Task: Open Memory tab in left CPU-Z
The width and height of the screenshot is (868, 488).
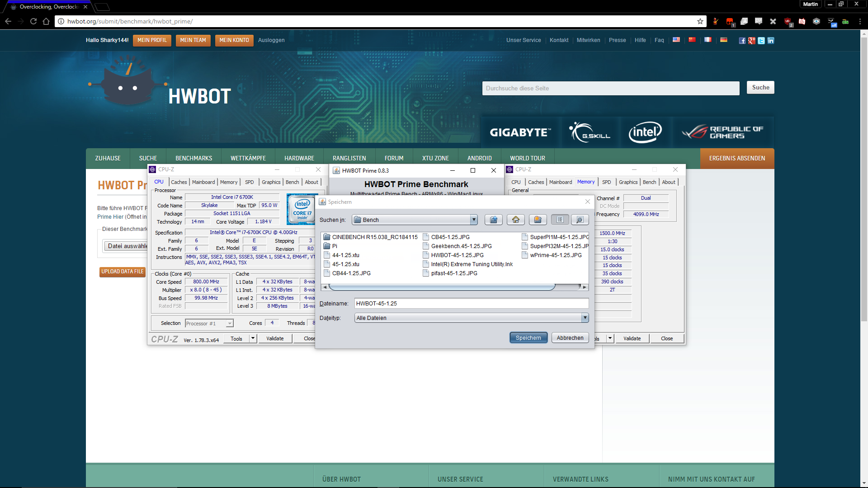Action: coord(229,182)
